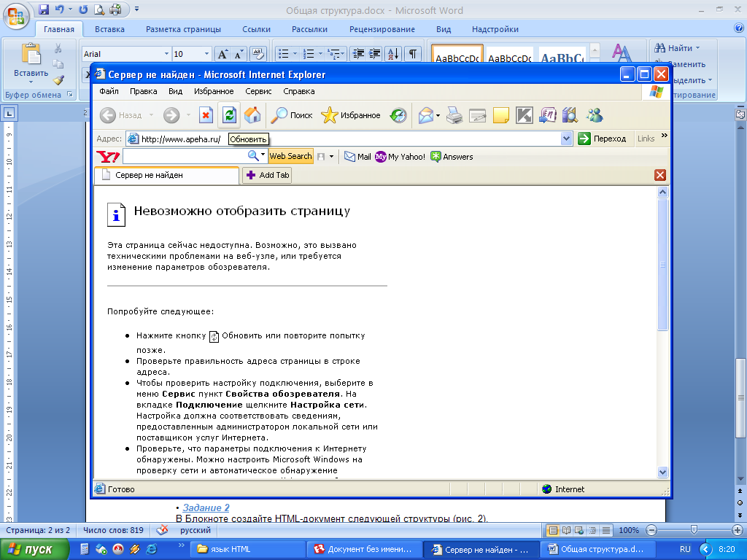Open the Сервис menu in Internet Explorer
Screen dimensions: 747x560
coord(258,91)
